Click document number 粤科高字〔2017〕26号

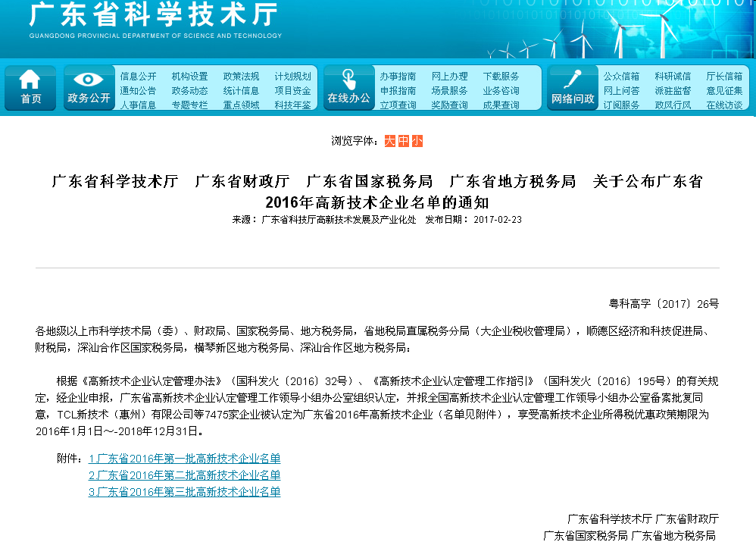pyautogui.click(x=664, y=304)
